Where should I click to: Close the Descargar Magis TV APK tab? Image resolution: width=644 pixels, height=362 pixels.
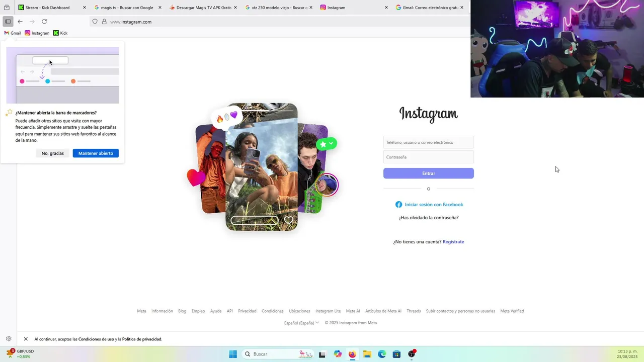pyautogui.click(x=235, y=8)
